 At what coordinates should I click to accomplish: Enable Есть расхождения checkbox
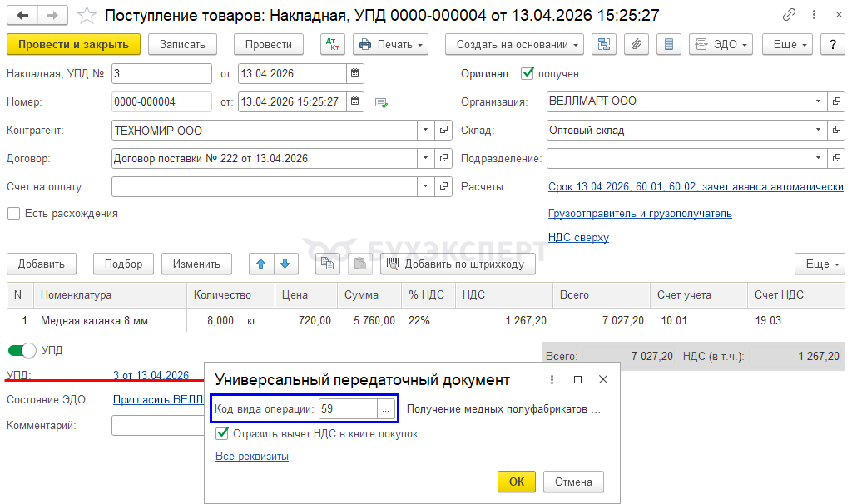pyautogui.click(x=13, y=214)
